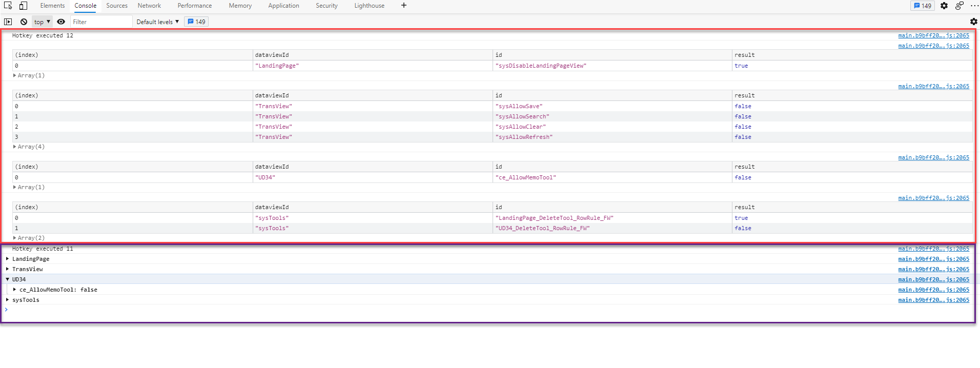Switch to the Network tab
The image size is (980, 368).
click(x=149, y=6)
